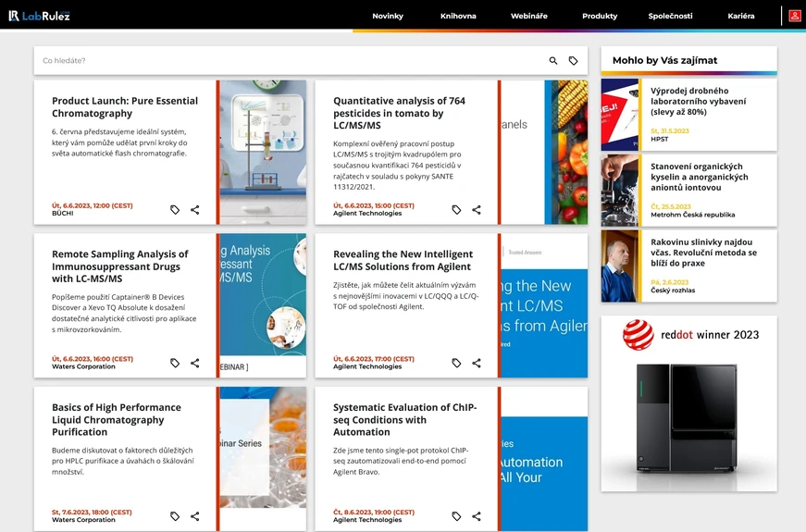Open the Kariéra page
The image size is (806, 532).
click(740, 16)
